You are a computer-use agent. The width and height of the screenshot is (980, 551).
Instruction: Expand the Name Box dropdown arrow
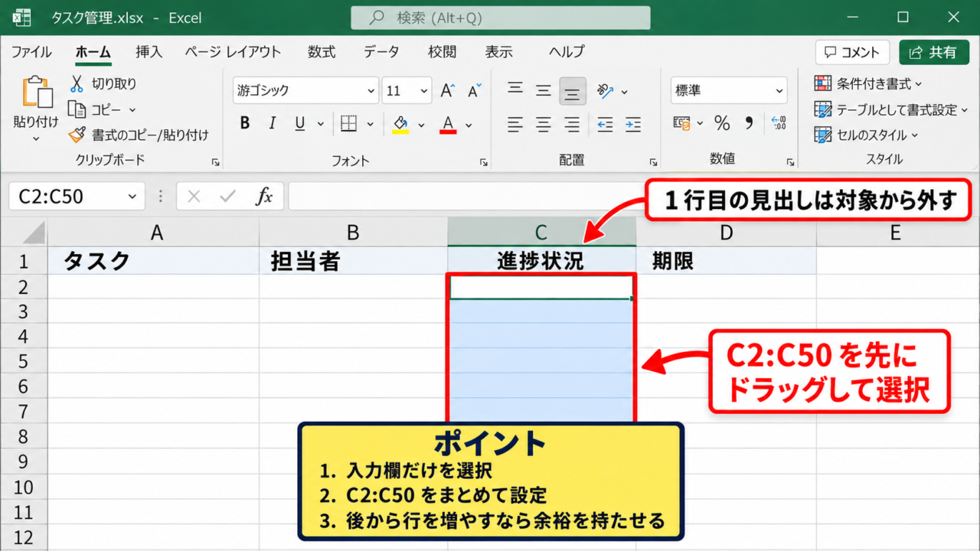tap(132, 197)
